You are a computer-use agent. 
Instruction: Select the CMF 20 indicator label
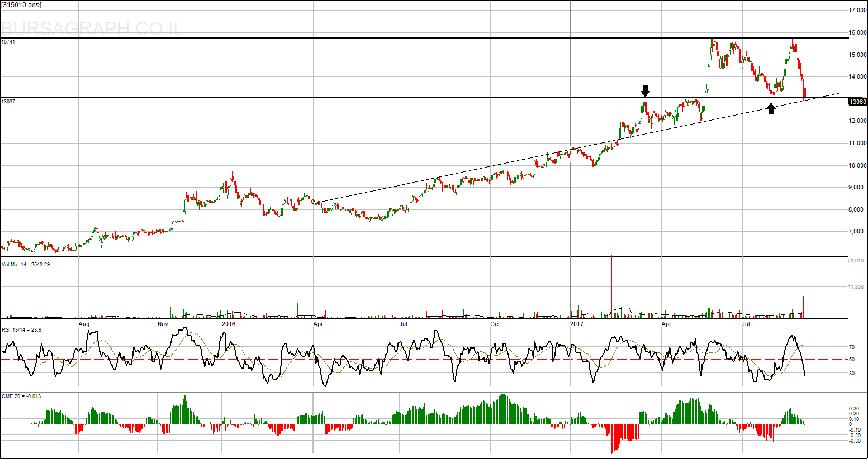click(x=21, y=396)
